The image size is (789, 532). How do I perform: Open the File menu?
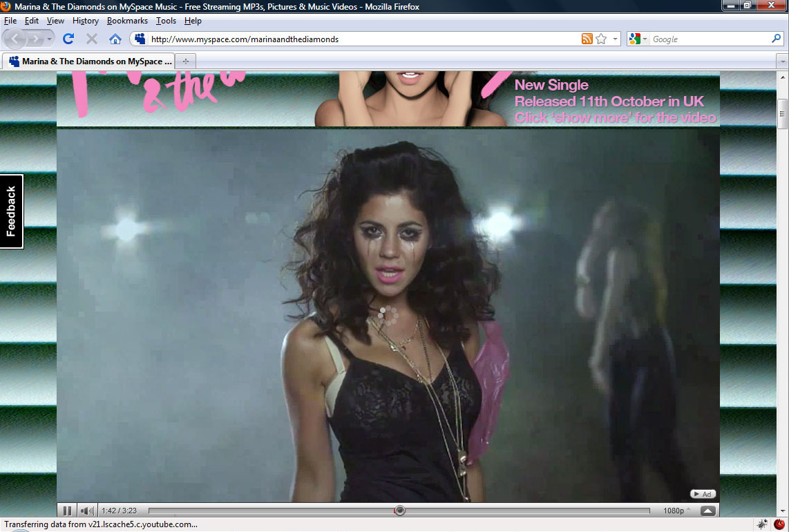click(10, 21)
